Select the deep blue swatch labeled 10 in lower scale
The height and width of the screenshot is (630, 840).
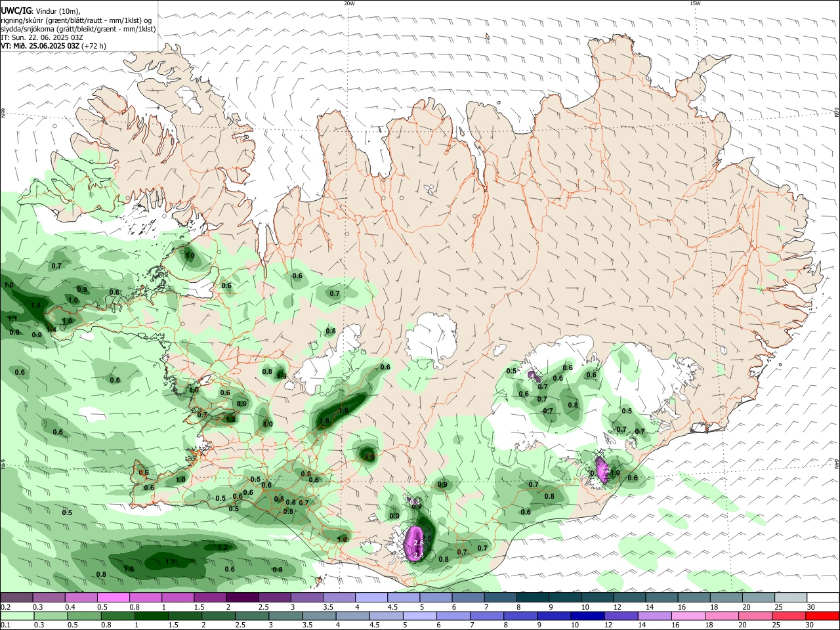[587, 616]
